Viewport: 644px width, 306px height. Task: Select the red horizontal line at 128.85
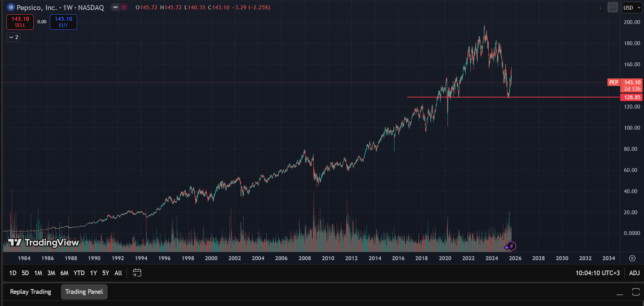pyautogui.click(x=513, y=97)
